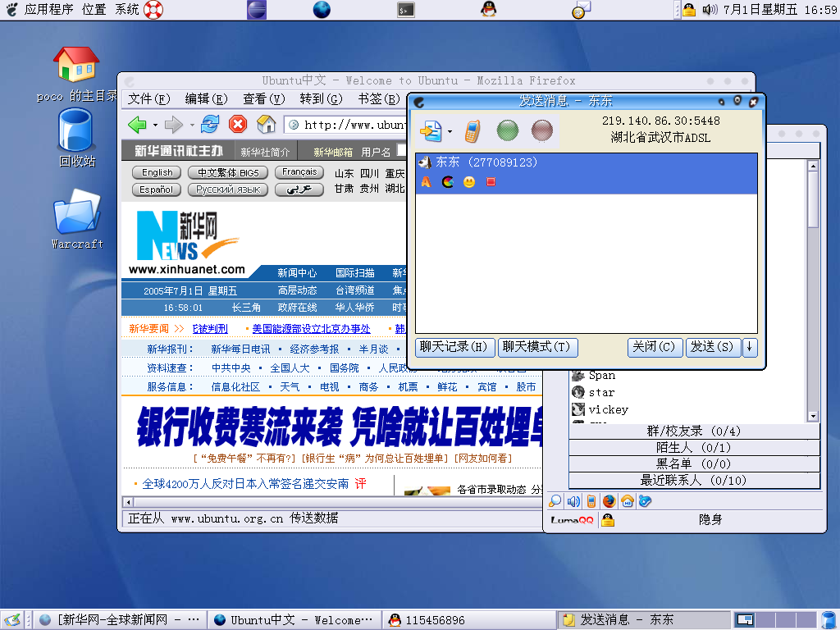The width and height of the screenshot is (840, 630).
Task: Open the font color wheel picker
Action: [x=448, y=181]
